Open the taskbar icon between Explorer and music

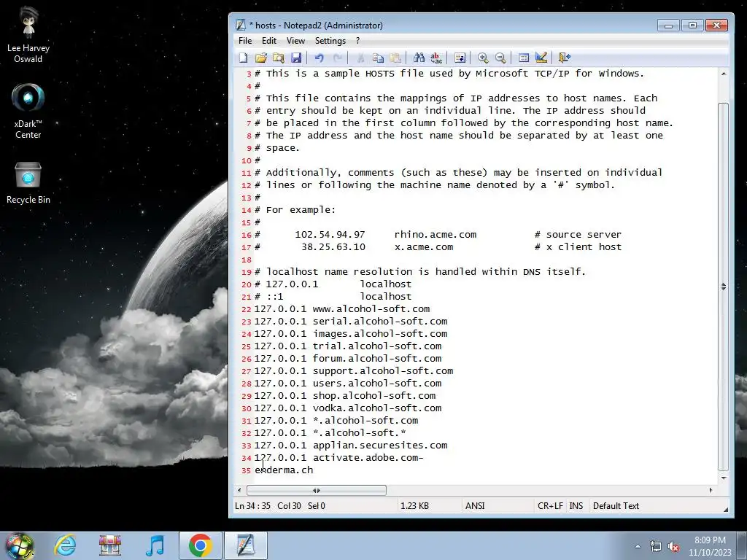pos(110,545)
